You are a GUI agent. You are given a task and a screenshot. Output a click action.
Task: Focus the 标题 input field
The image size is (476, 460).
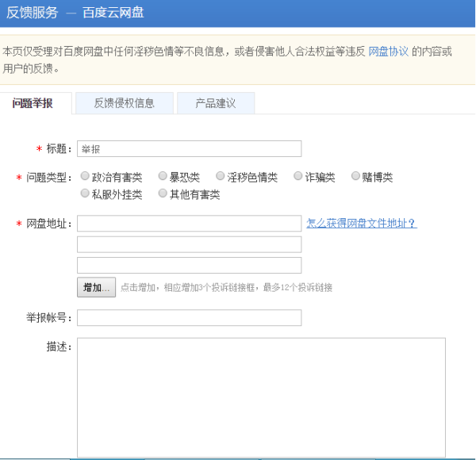click(189, 148)
